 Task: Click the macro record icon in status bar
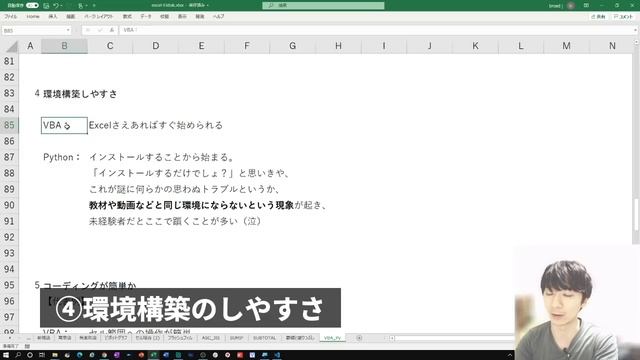click(x=27, y=346)
